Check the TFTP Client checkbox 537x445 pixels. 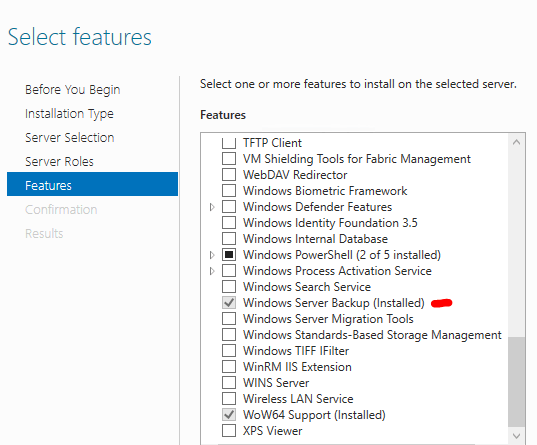coord(229,143)
